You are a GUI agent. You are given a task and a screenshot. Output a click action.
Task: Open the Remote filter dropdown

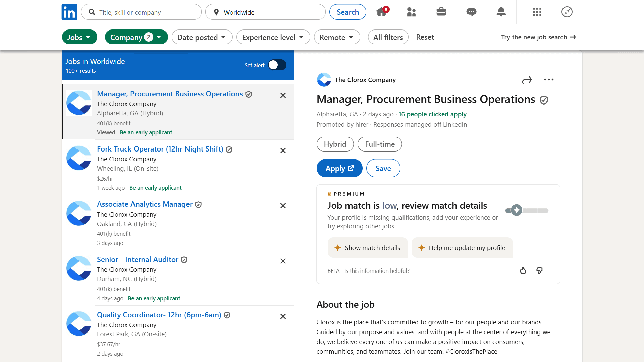click(337, 37)
